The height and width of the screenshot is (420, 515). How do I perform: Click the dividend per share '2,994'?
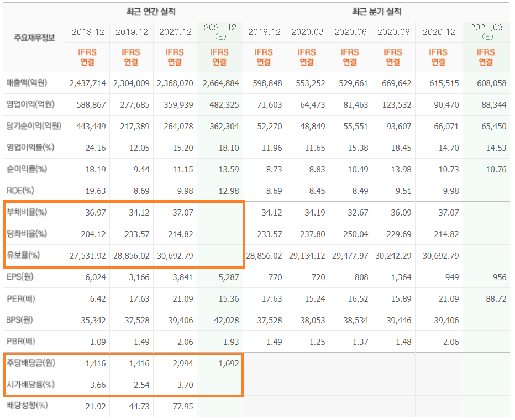[x=183, y=364]
